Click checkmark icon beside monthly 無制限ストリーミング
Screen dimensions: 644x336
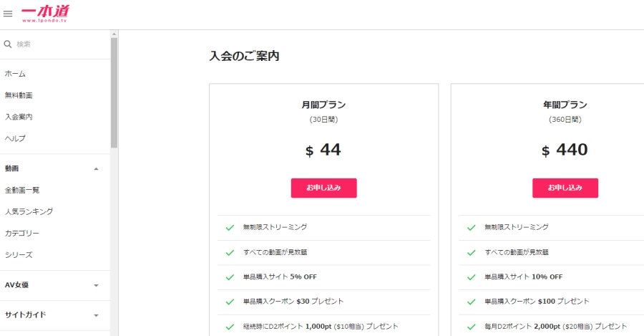point(230,227)
